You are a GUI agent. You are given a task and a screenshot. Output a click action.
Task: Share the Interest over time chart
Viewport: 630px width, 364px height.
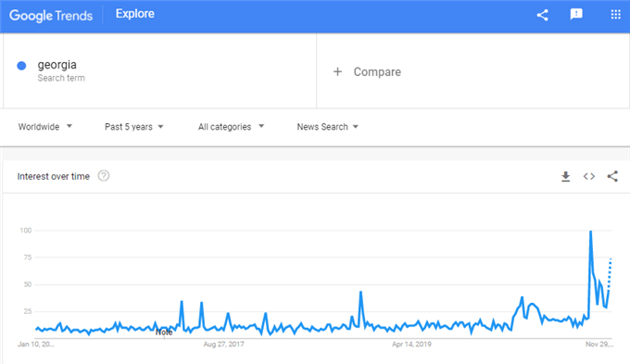(x=612, y=176)
